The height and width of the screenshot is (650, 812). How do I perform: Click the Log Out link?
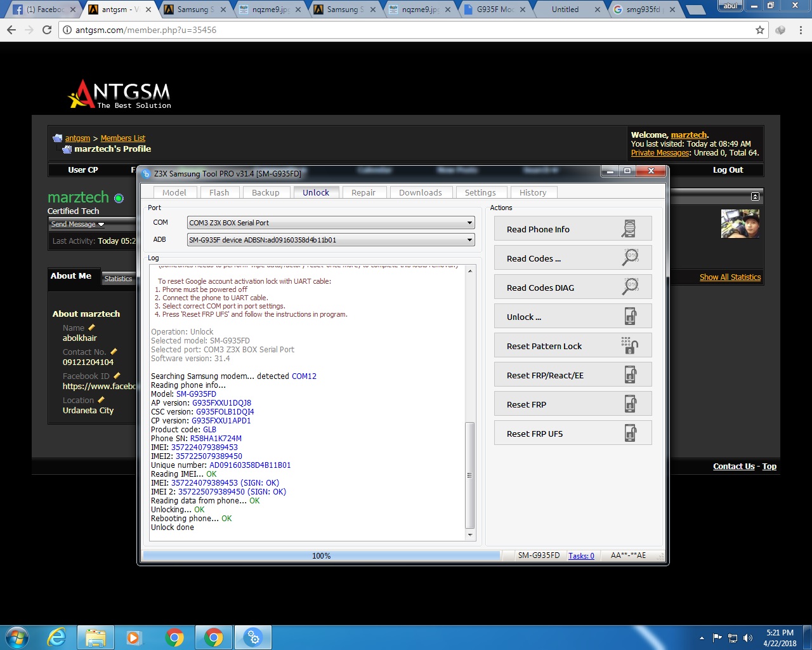728,169
